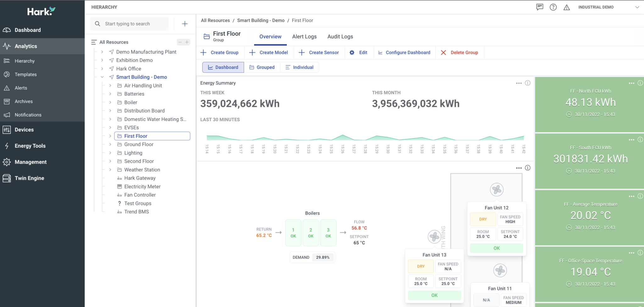The height and width of the screenshot is (307, 644).
Task: Open the help question mark icon
Action: coord(553,7)
